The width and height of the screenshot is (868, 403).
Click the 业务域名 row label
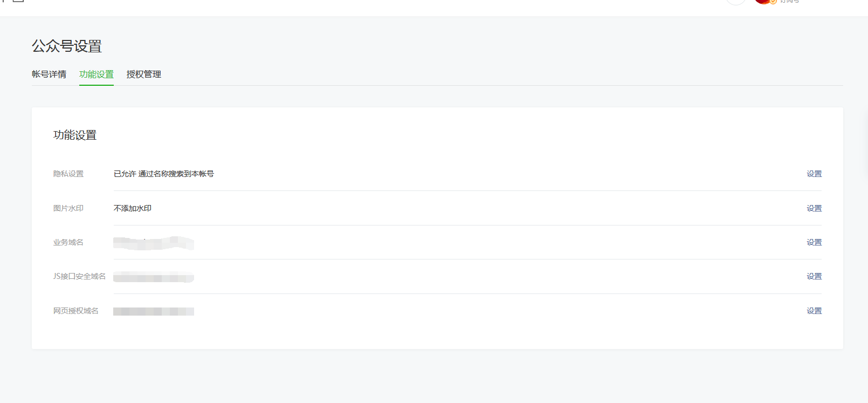coord(68,242)
